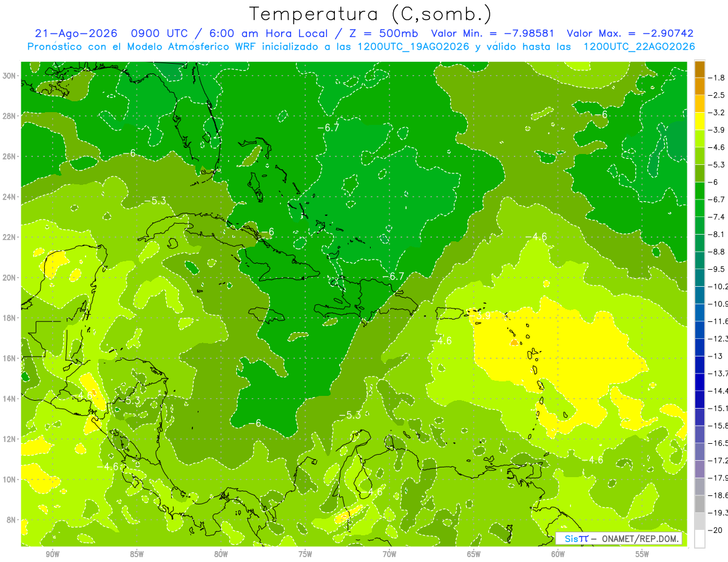This screenshot has width=728, height=562.
Task: Click the 8N latitude axis label
Action: click(12, 520)
